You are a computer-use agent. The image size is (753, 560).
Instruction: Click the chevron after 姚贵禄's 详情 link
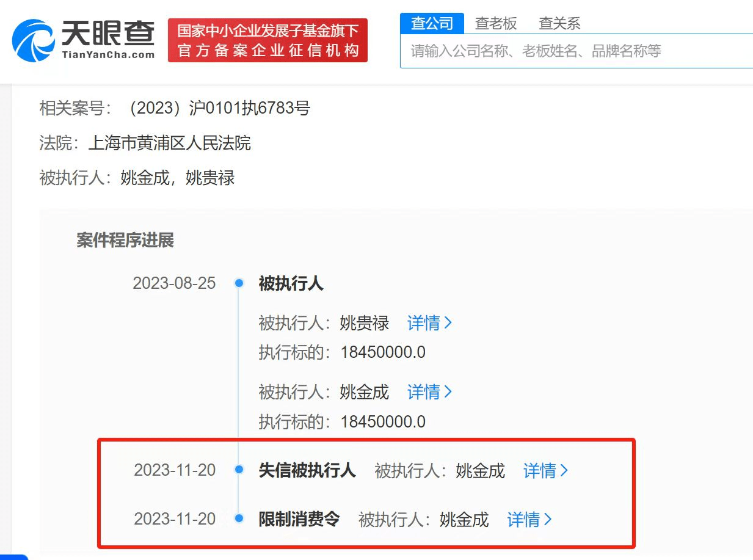click(x=448, y=323)
